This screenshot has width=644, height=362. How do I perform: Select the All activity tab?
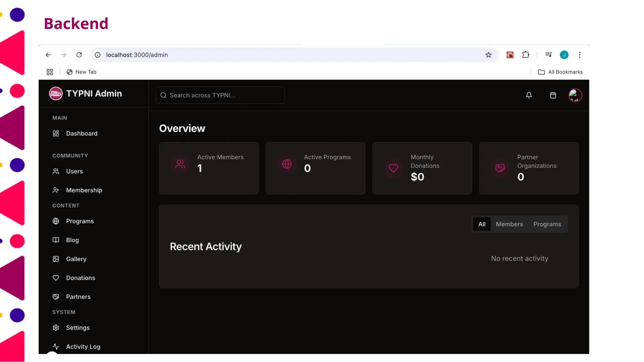pos(482,224)
